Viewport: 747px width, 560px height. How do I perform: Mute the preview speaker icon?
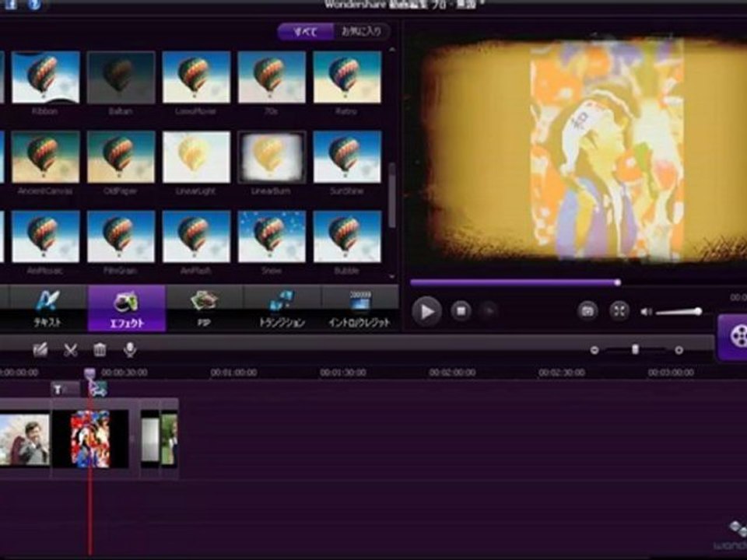pos(646,312)
